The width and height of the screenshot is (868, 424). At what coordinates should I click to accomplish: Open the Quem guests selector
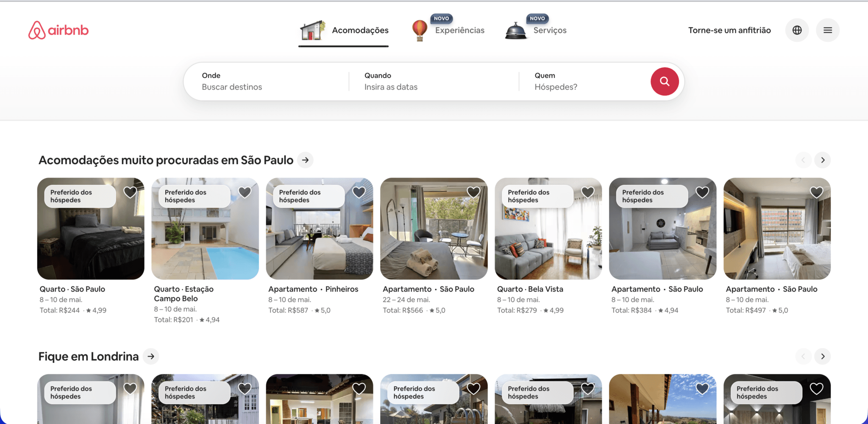[585, 81]
